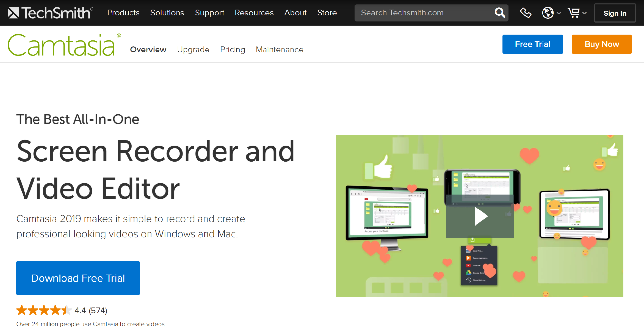Play the Camtasia promo video
The height and width of the screenshot is (335, 644).
[x=480, y=216]
